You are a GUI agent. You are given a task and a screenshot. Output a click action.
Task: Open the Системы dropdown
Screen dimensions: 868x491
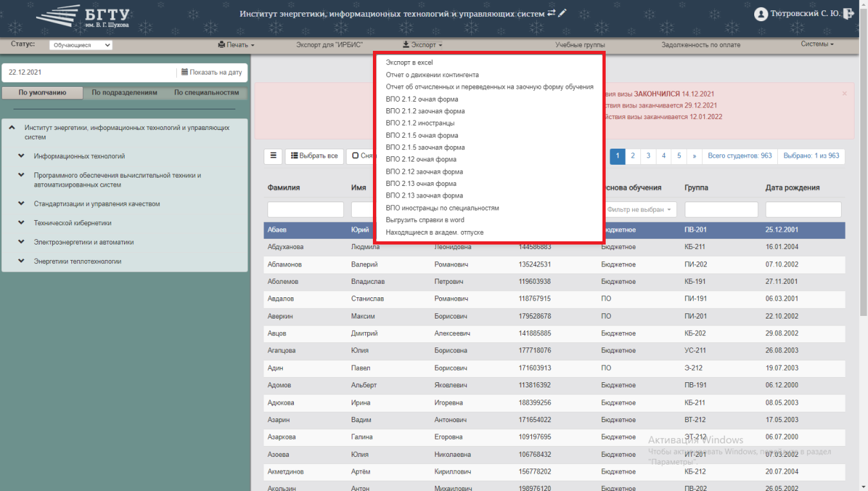tap(817, 44)
